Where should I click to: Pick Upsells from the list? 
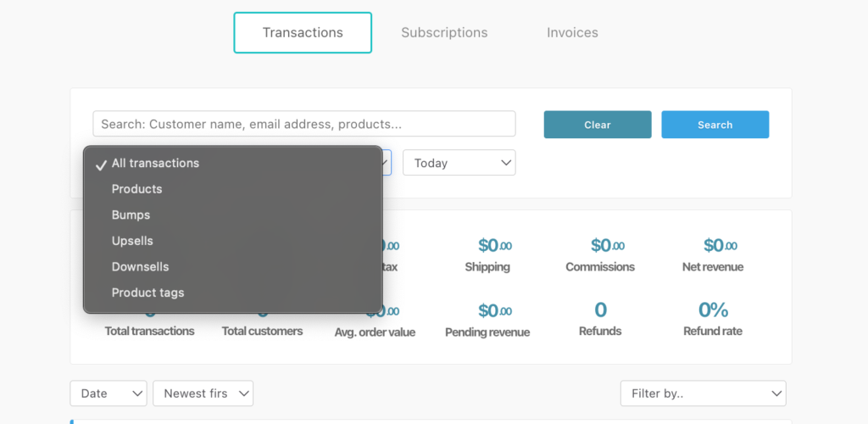pos(132,241)
